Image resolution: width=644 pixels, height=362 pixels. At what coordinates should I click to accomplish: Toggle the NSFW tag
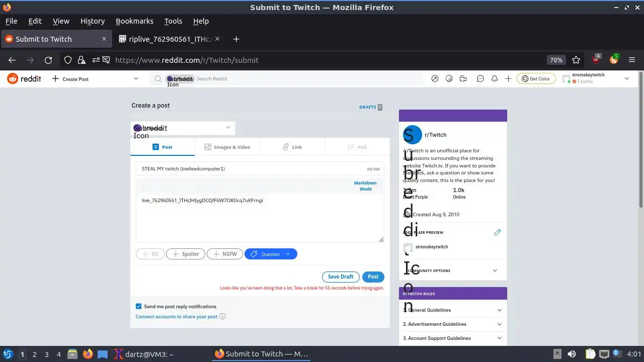tap(225, 254)
